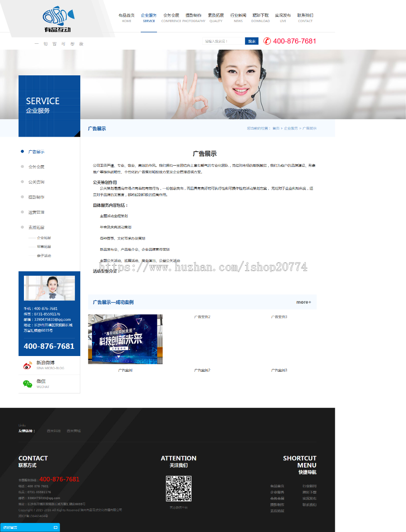Image resolution: width=406 pixels, height=532 pixels.
Task: Click the 有品互动 fish logo
Action: 58,19
